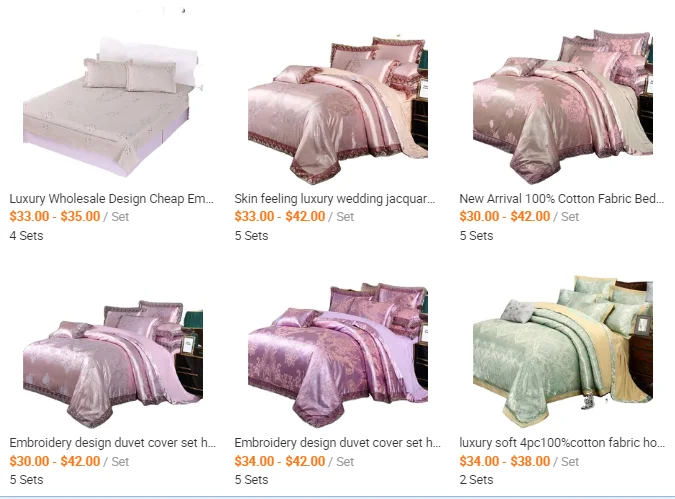Open the Luxury Wholesale Design Cheap Em... title
Image resolution: width=675 pixels, height=499 pixels.
click(x=111, y=199)
